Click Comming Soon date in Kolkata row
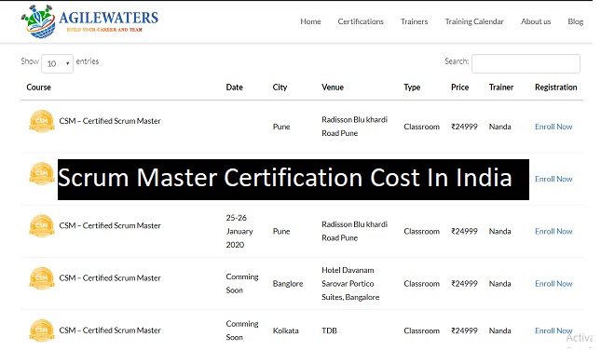The image size is (601, 364). point(242,330)
